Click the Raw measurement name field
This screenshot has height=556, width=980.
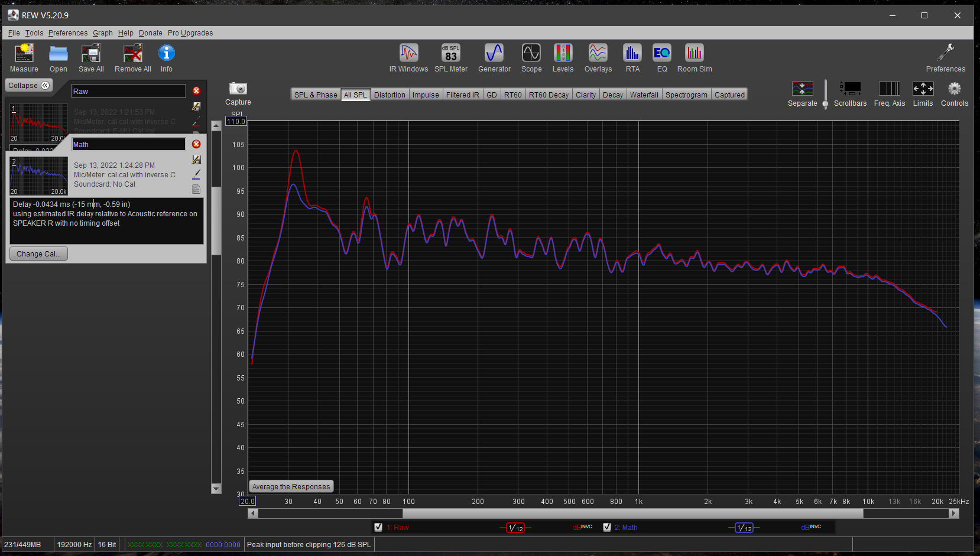coord(129,91)
